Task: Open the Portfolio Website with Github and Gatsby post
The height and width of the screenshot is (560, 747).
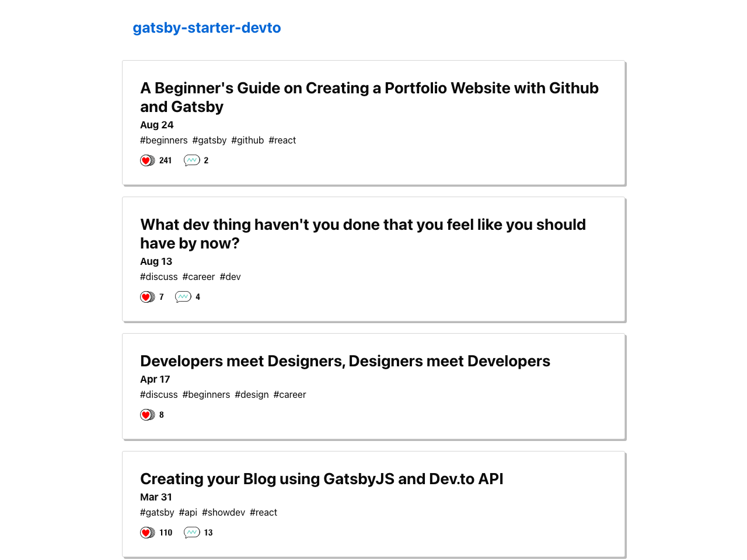Action: 369,97
